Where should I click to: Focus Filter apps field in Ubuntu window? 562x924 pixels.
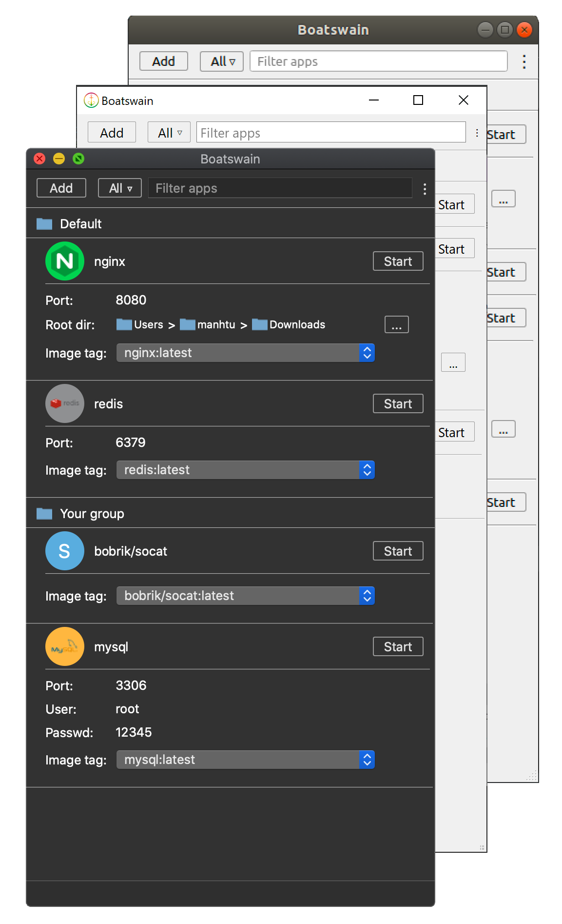click(x=379, y=61)
